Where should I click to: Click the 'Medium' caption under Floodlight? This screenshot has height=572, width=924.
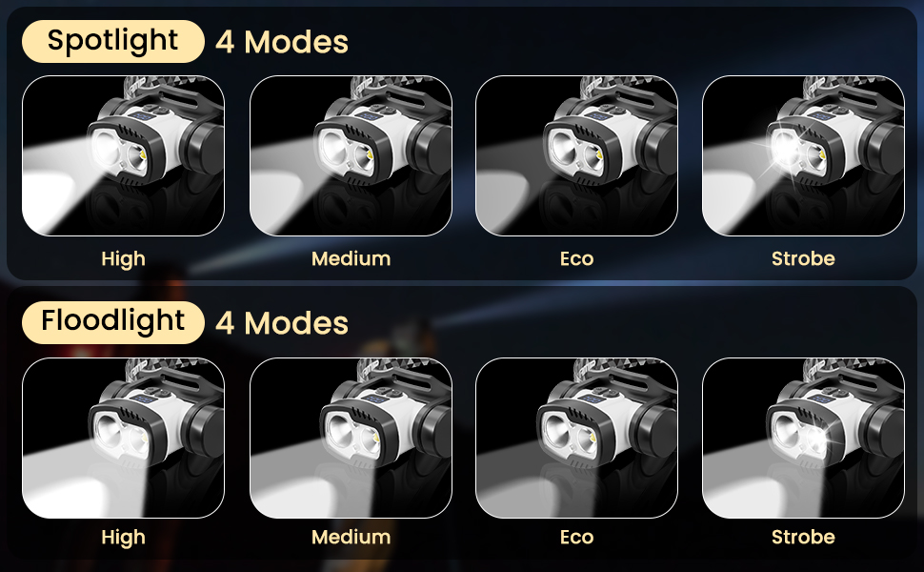tap(351, 538)
